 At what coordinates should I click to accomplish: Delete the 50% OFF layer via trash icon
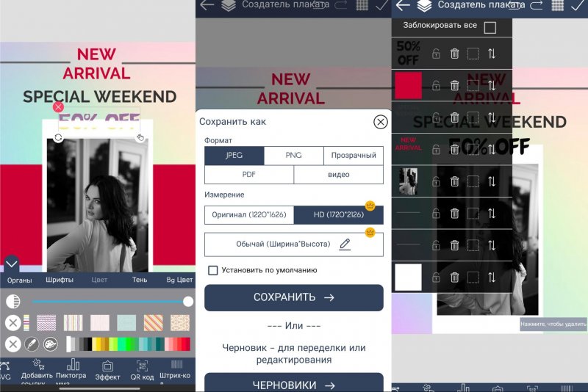(454, 54)
